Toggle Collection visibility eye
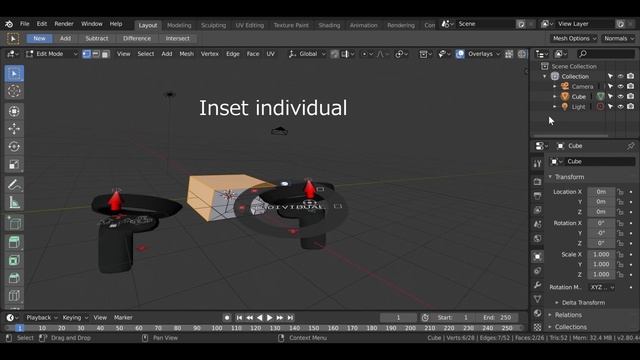 pos(620,76)
